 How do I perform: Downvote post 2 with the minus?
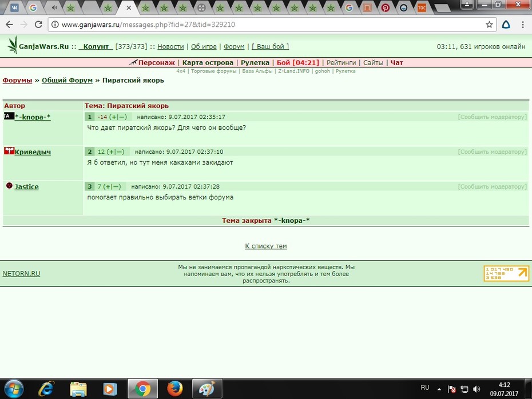point(118,152)
